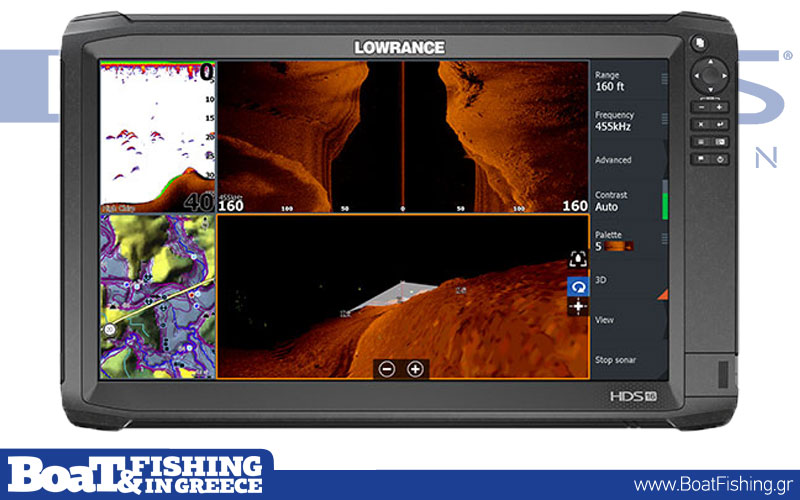
Task: Open the www.BoatFishing.gr link
Action: 713,484
